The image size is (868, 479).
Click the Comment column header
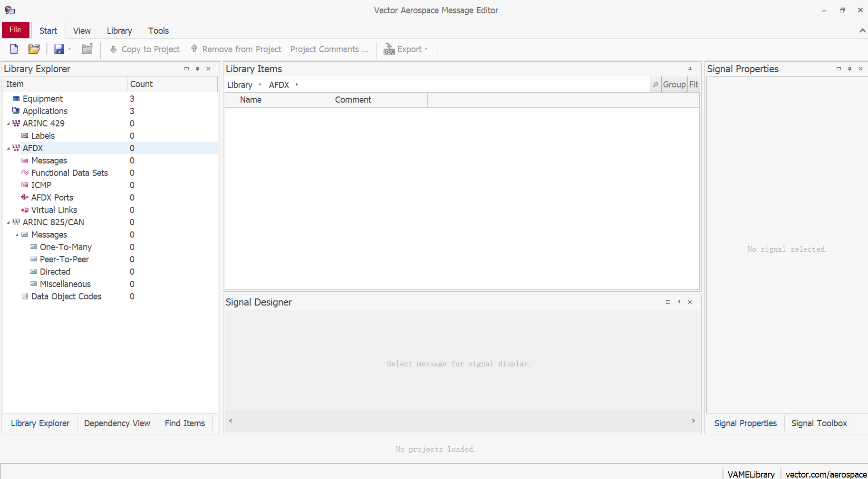click(379, 100)
